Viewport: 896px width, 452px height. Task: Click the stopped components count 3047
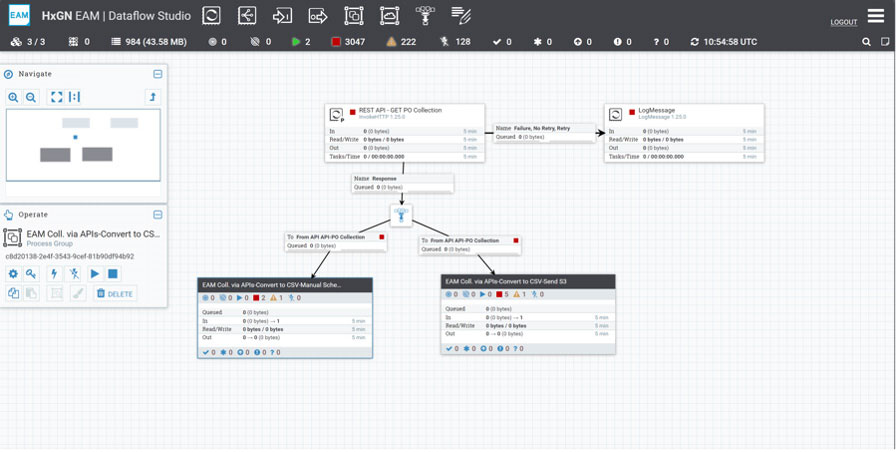tap(348, 42)
